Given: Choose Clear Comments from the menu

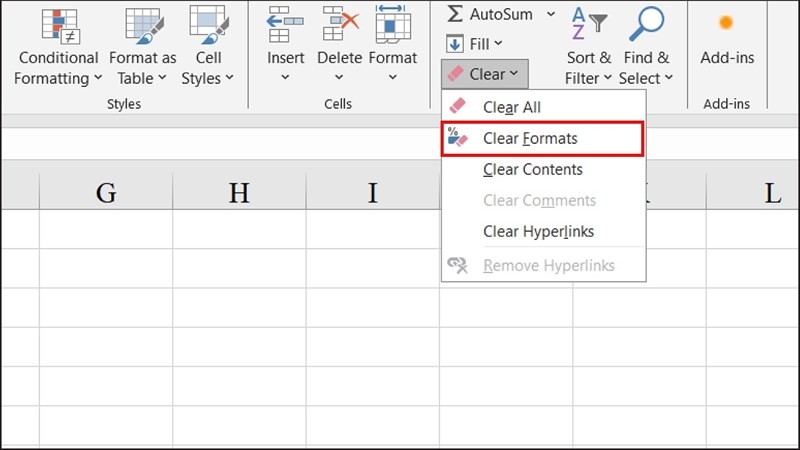Looking at the screenshot, I should pos(544,201).
